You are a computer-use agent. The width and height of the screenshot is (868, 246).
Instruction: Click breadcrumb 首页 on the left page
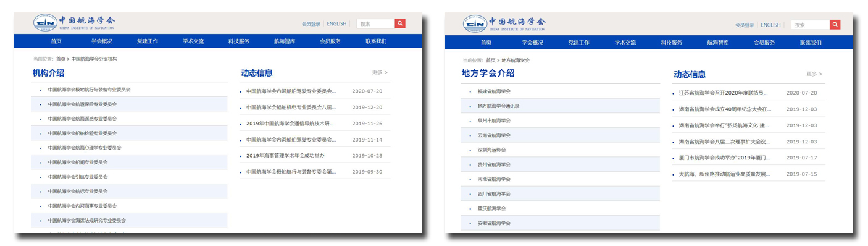point(61,59)
